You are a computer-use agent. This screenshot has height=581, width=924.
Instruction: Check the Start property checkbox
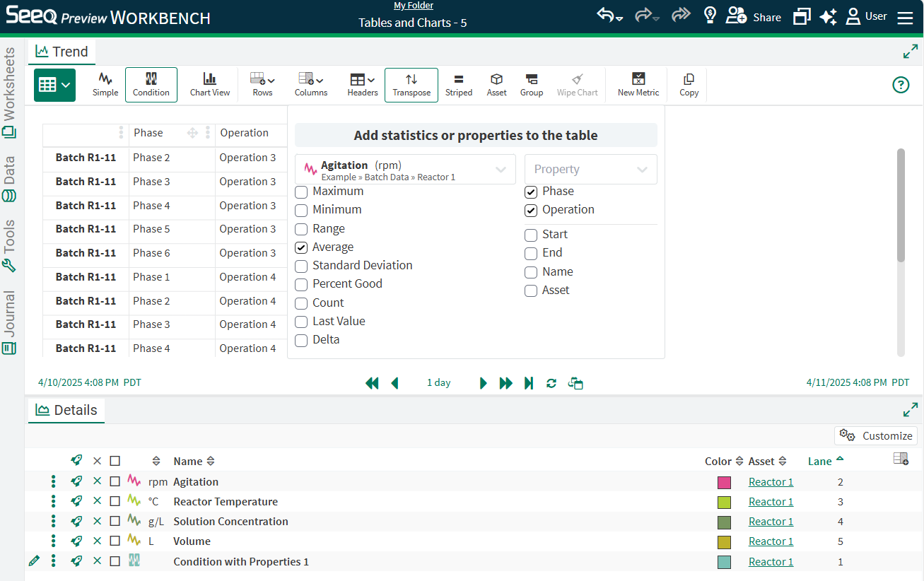531,235
